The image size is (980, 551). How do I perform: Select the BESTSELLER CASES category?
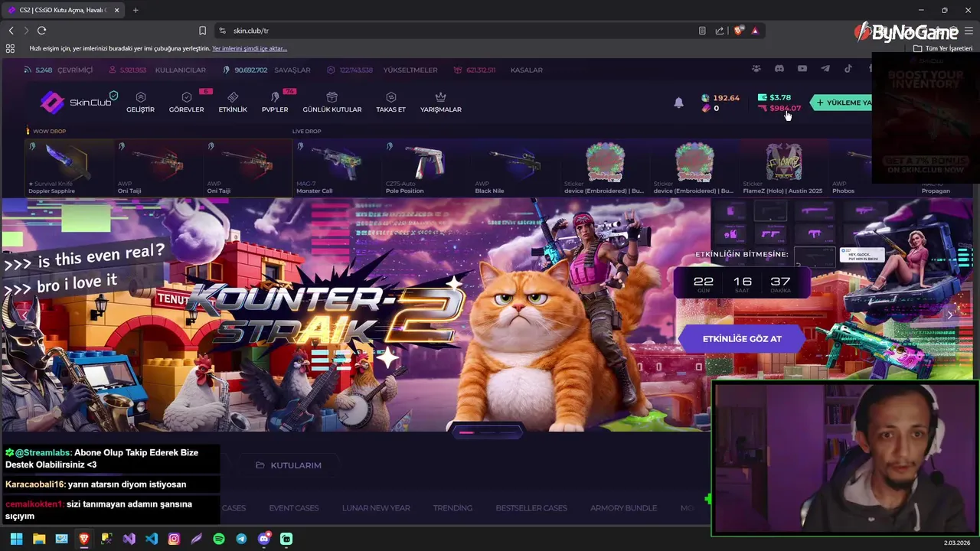pos(531,508)
